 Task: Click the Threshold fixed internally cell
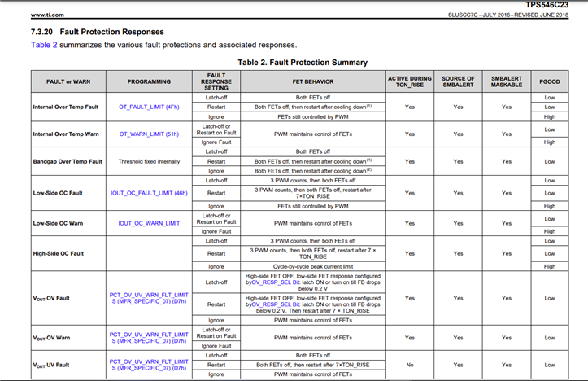[149, 161]
